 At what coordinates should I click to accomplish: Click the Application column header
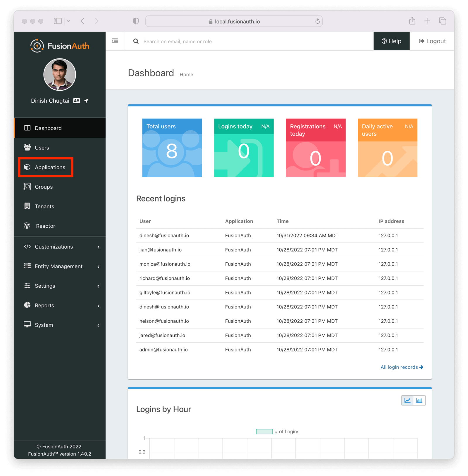239,221
